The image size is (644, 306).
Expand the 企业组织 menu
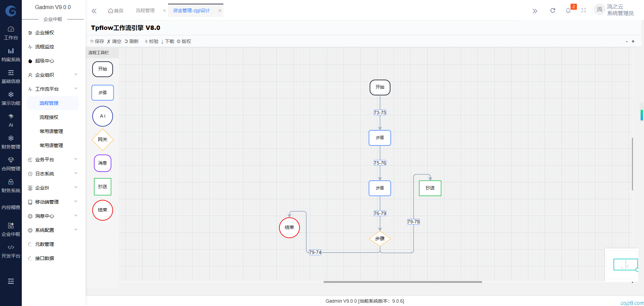click(53, 75)
